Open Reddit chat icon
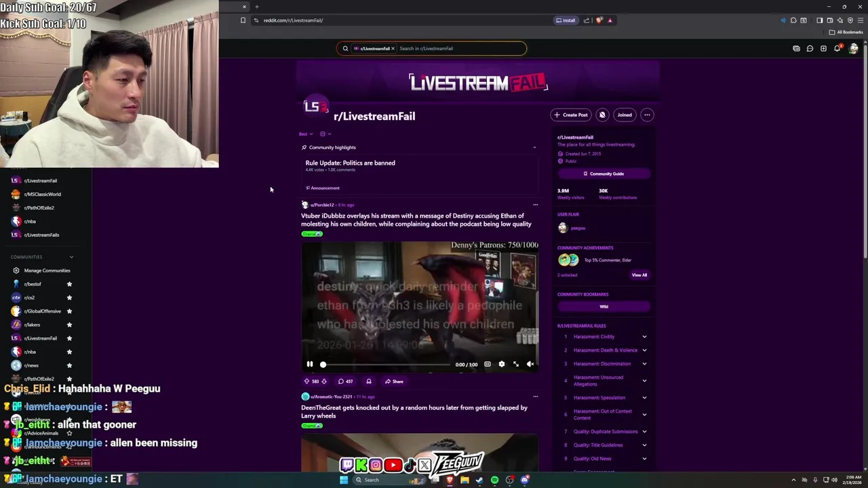868x488 pixels. [x=810, y=49]
